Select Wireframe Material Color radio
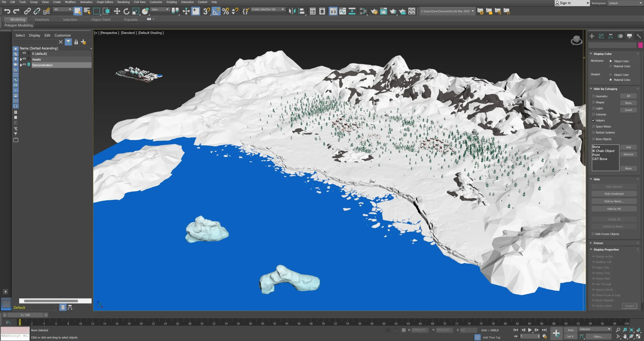Viewport: 644px width, 341px height. [x=611, y=66]
